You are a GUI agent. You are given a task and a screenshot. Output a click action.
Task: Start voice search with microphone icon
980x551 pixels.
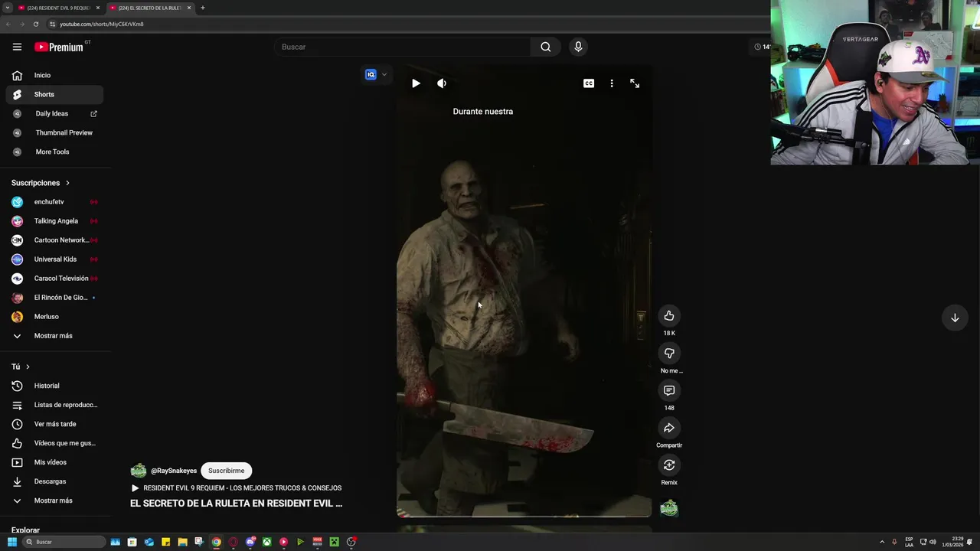[578, 47]
